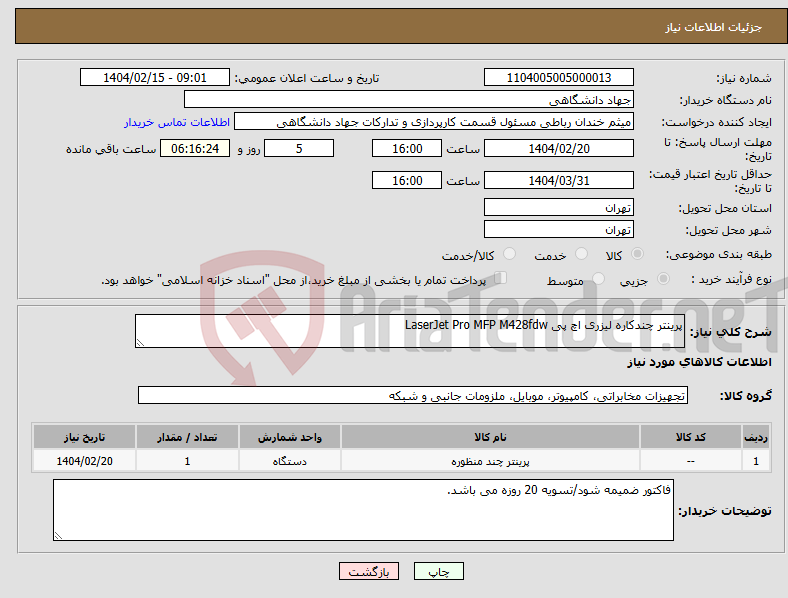
Task: Click the table cell دستگاه
Action: (290, 461)
